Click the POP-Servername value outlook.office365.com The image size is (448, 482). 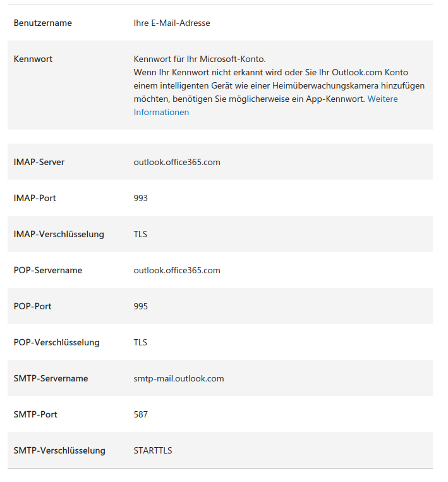pyautogui.click(x=177, y=270)
